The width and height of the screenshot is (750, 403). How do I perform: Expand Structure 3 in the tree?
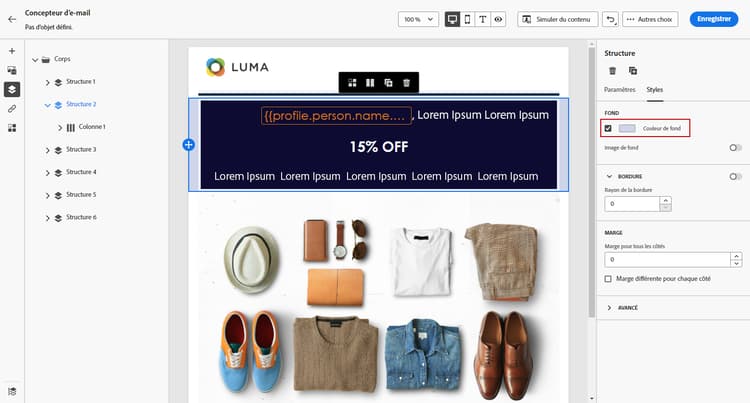[47, 150]
